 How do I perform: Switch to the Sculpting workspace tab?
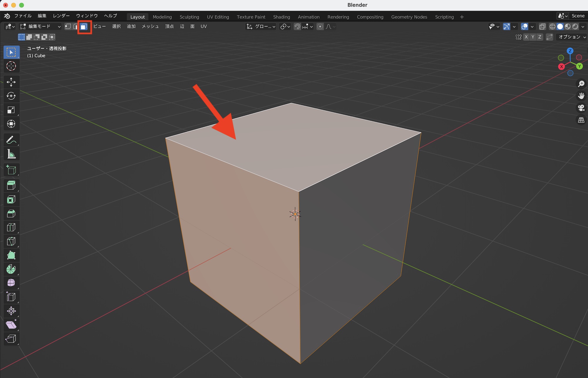pos(189,17)
